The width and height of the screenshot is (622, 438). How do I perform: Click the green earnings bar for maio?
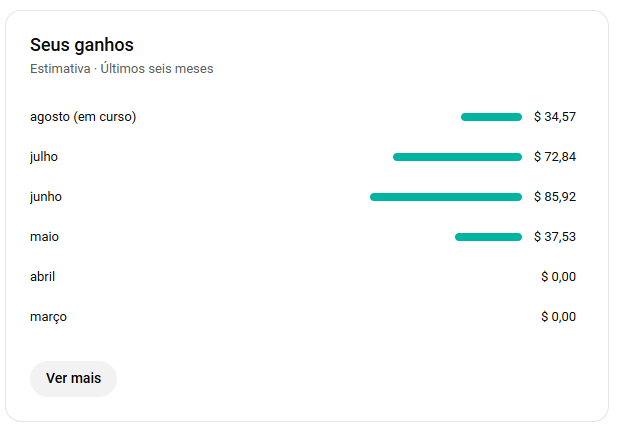click(488, 237)
